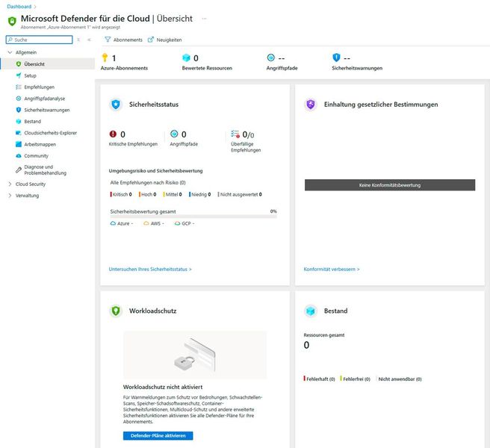Click the red Kritische Empfehlungen alert icon
Image resolution: width=490 pixels, height=448 pixels.
113,134
